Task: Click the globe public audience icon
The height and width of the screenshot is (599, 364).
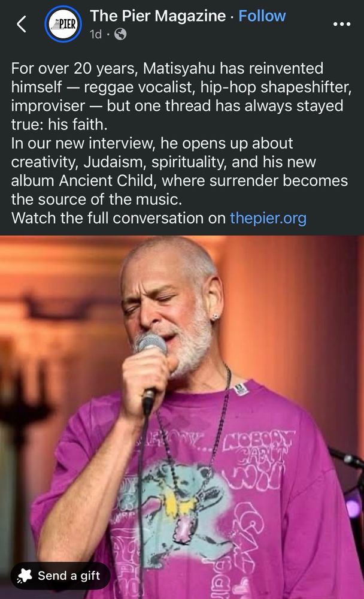Action: coord(120,34)
